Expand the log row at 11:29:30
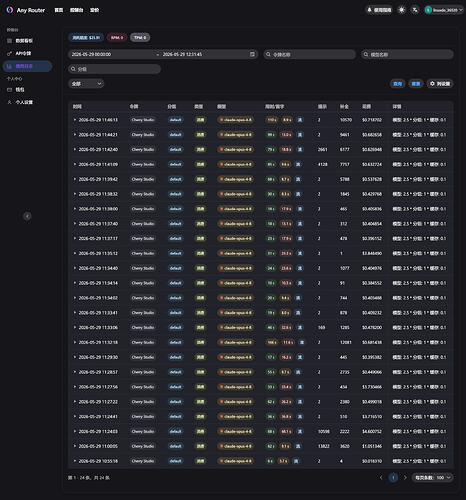The image size is (466, 500). point(75,357)
